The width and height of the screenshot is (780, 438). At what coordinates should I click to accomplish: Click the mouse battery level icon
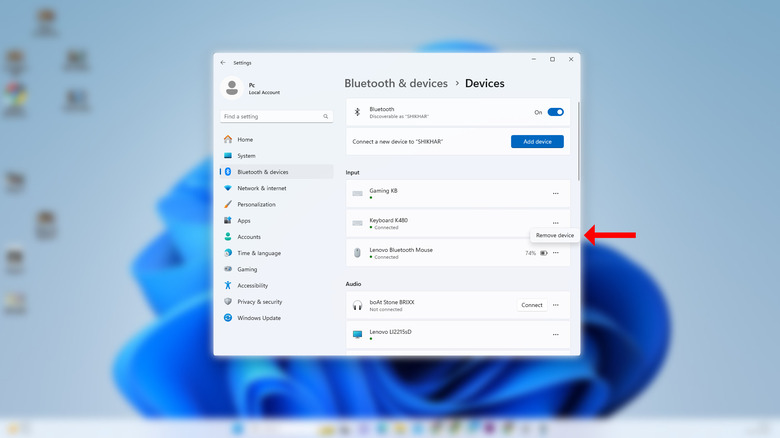point(544,253)
